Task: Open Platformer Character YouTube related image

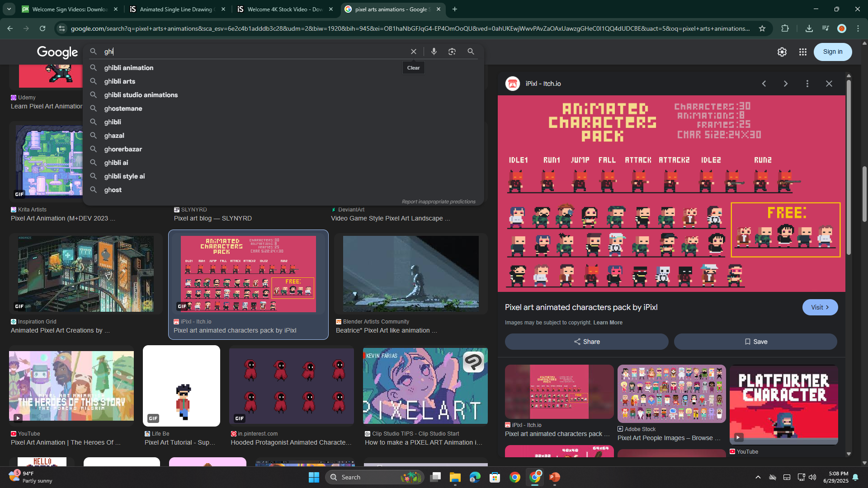Action: (784, 404)
